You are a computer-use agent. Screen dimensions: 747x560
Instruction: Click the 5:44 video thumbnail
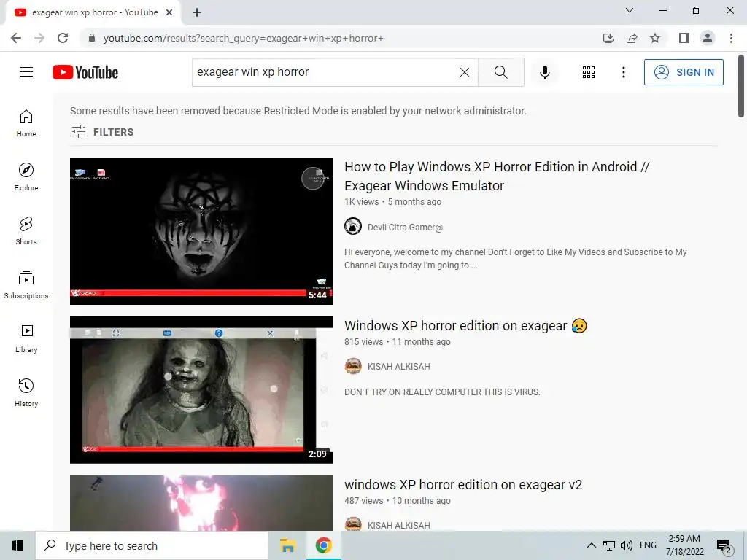point(201,231)
